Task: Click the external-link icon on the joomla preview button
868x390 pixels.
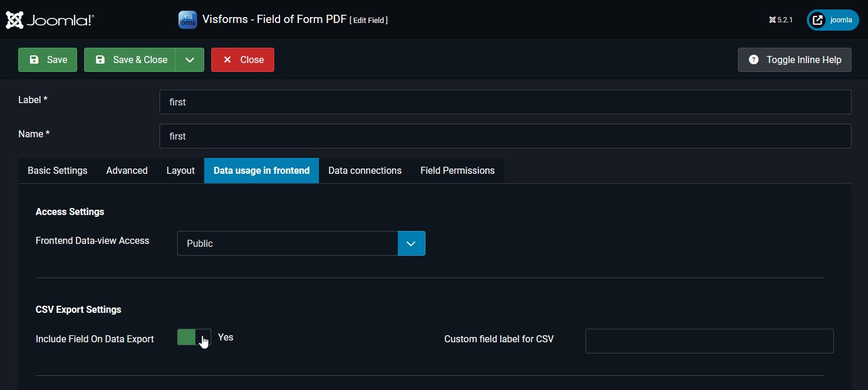Action: (x=817, y=19)
